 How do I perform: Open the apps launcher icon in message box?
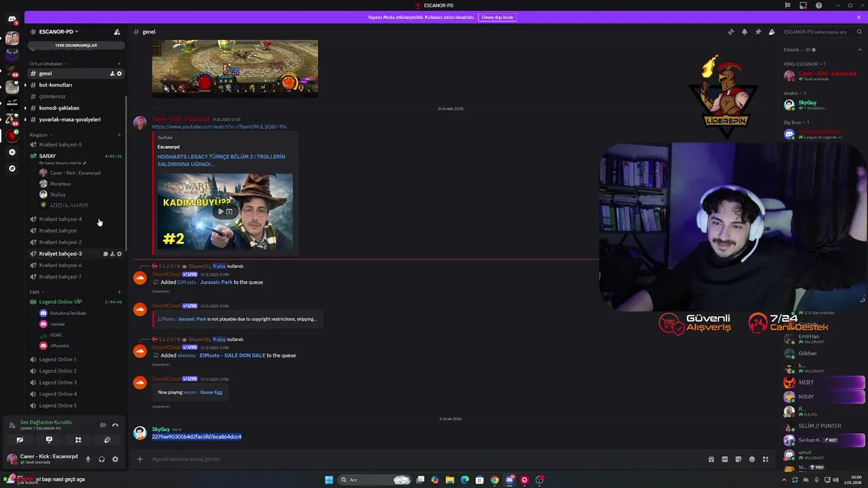coord(766,459)
